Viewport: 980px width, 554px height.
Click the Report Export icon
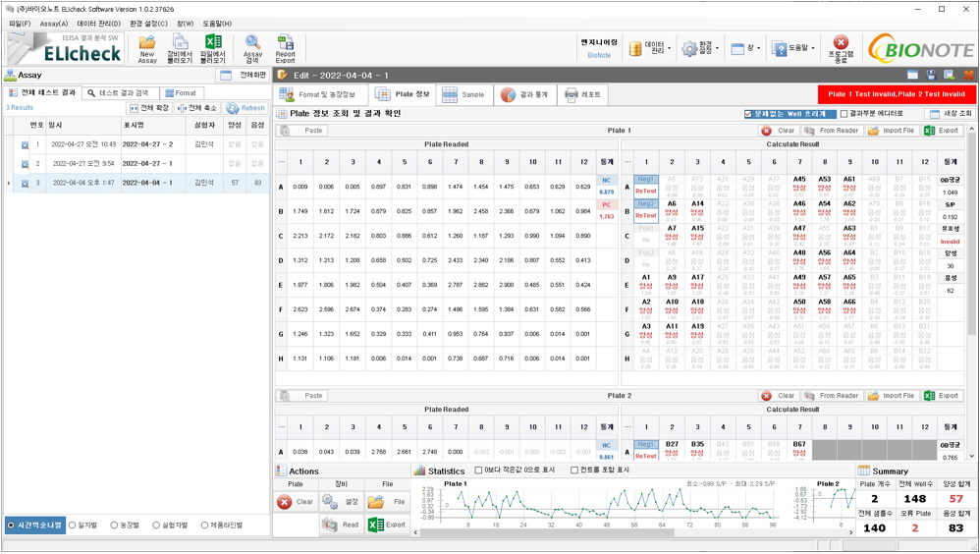[285, 48]
